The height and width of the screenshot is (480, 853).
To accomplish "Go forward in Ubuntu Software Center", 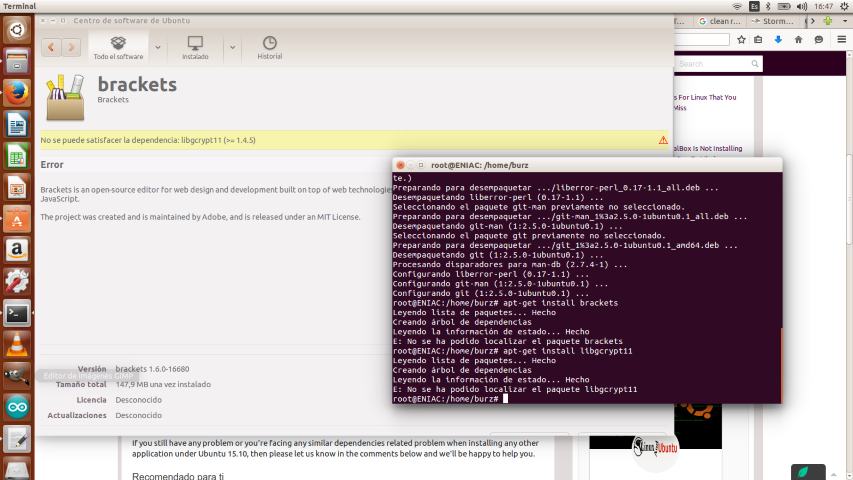I will pos(71,47).
